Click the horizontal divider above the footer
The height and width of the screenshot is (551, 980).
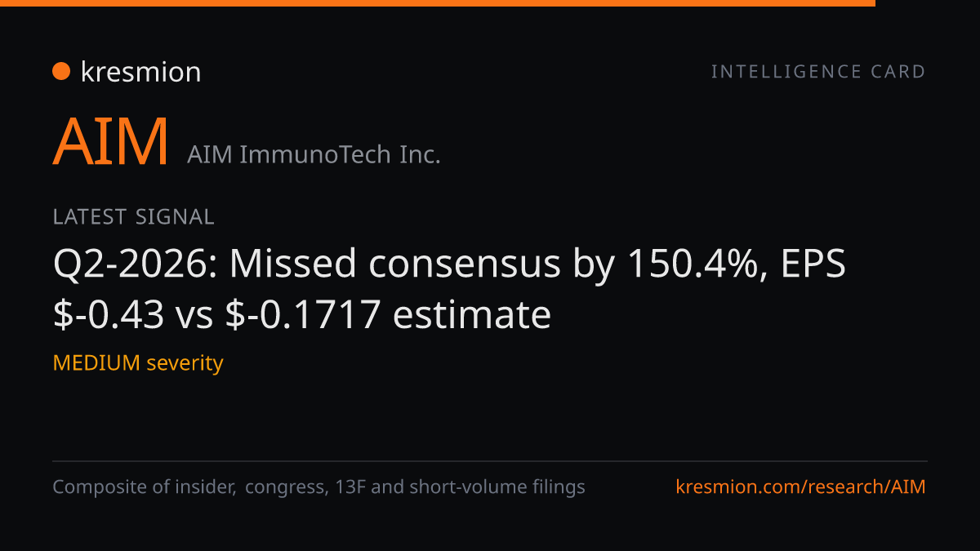pyautogui.click(x=490, y=461)
